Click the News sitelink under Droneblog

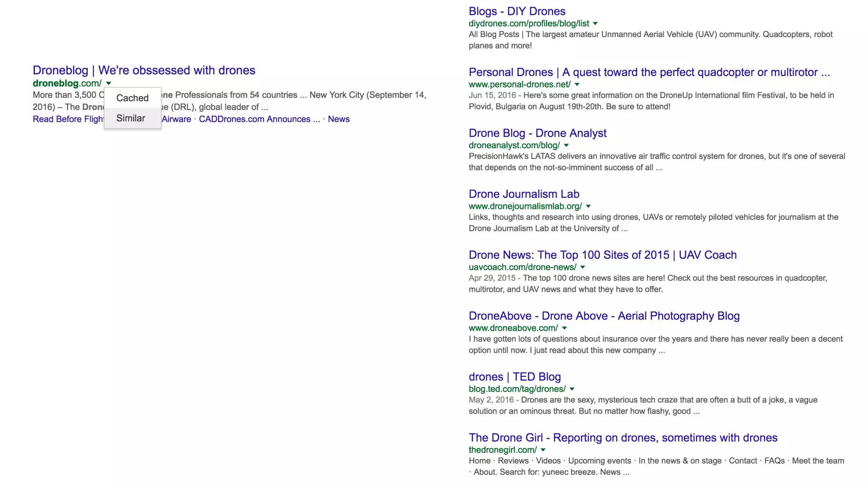tap(338, 119)
